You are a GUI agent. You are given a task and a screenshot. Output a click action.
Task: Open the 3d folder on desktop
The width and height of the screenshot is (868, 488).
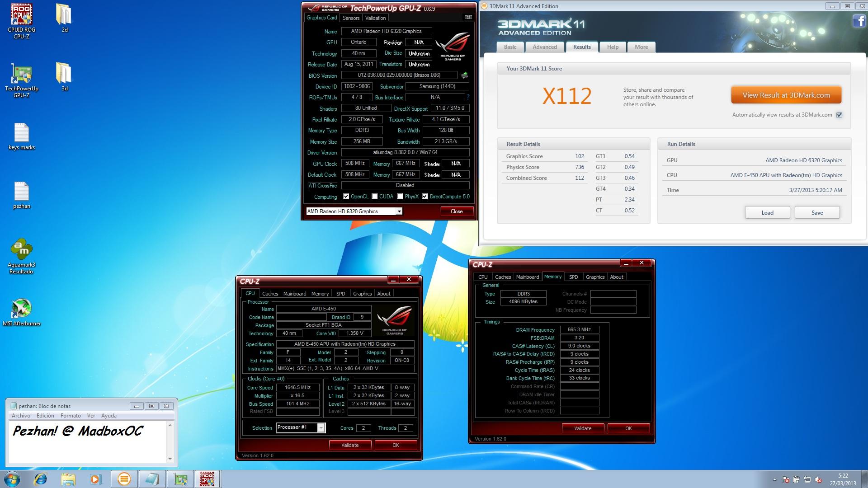coord(64,77)
